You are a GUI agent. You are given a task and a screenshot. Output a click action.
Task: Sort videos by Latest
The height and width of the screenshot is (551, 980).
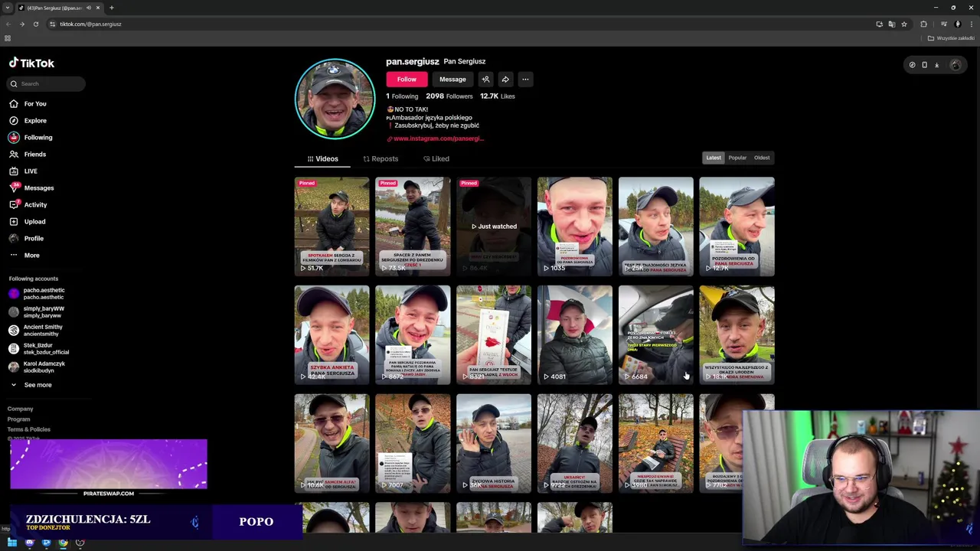click(714, 158)
